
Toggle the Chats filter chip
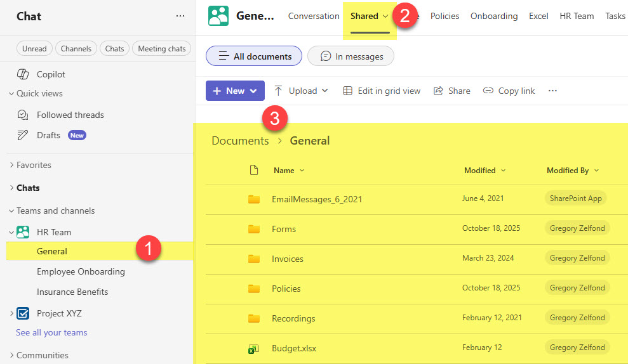[x=114, y=48]
